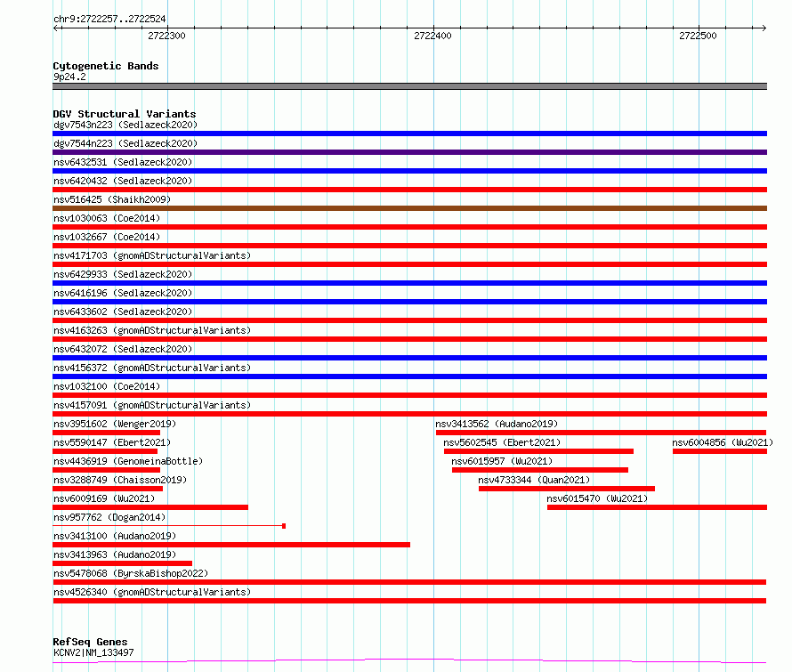Screen dimensions: 792x672
Task: Open nsv6432531 (Sedlazeck2020) variant label
Action: [x=123, y=162]
